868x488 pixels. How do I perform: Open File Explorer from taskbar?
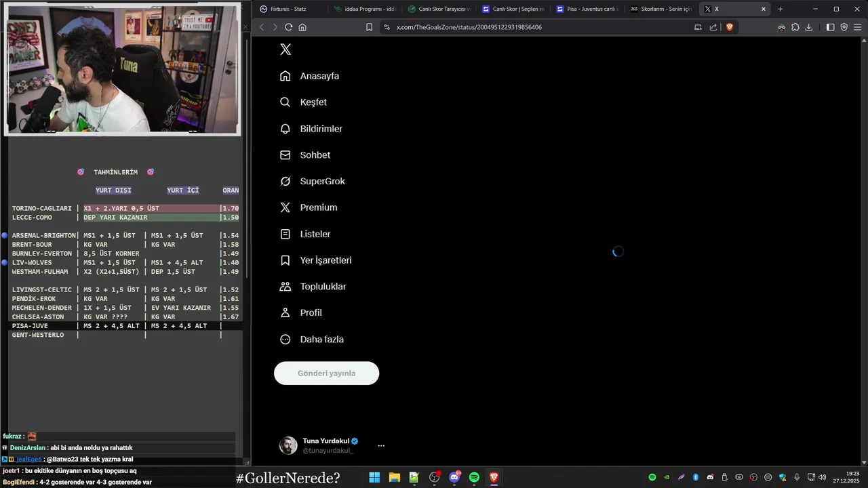[x=394, y=477]
